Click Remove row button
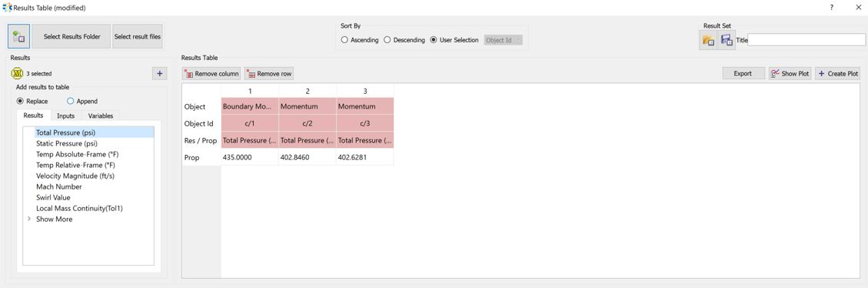868x288 pixels. pyautogui.click(x=269, y=73)
